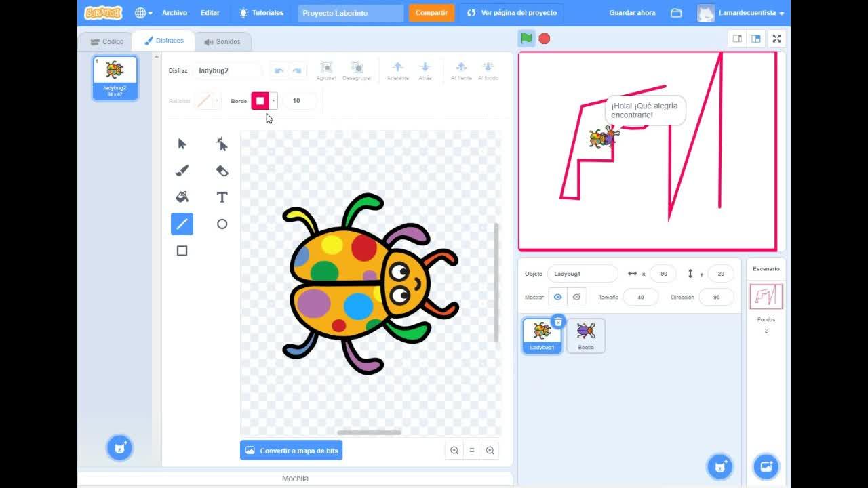The image size is (868, 488).
Task: Delete the Ladybug1 sprite
Action: [x=557, y=321]
